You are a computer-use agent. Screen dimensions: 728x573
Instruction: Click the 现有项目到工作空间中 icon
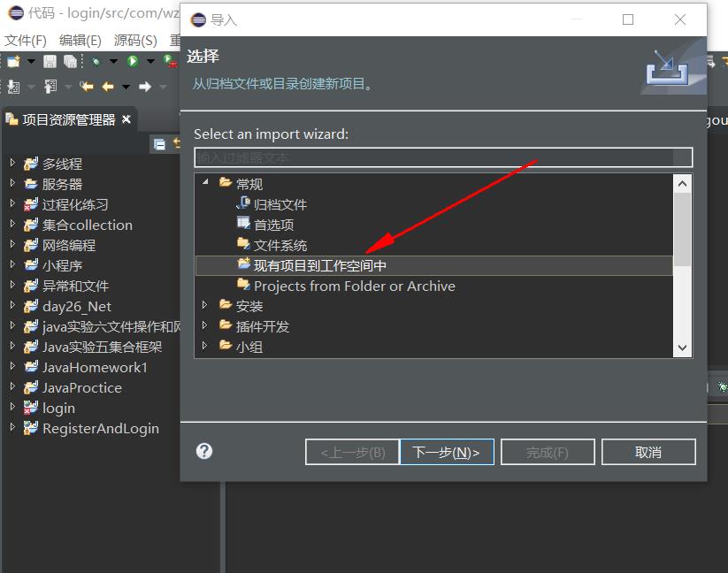(243, 264)
